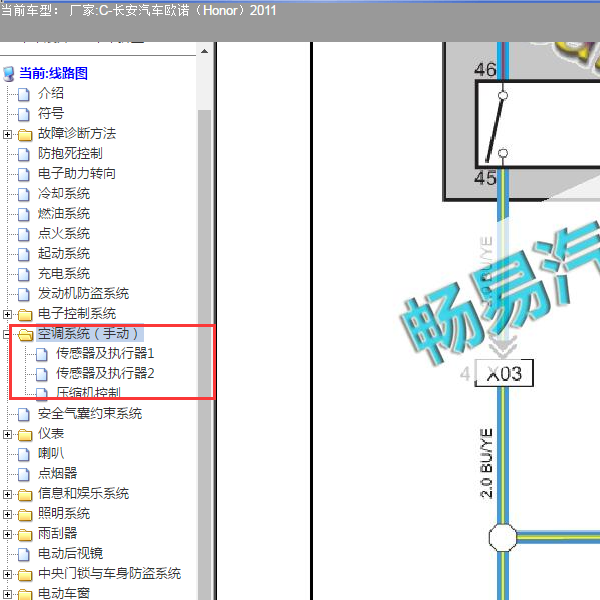Expand the 仪表 folder
Viewport: 600px width, 600px height.
(7, 434)
